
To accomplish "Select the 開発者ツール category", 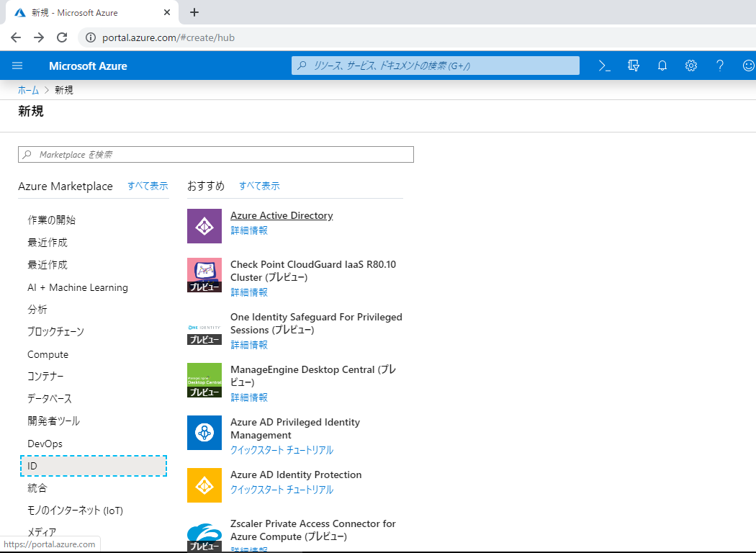I will (53, 421).
